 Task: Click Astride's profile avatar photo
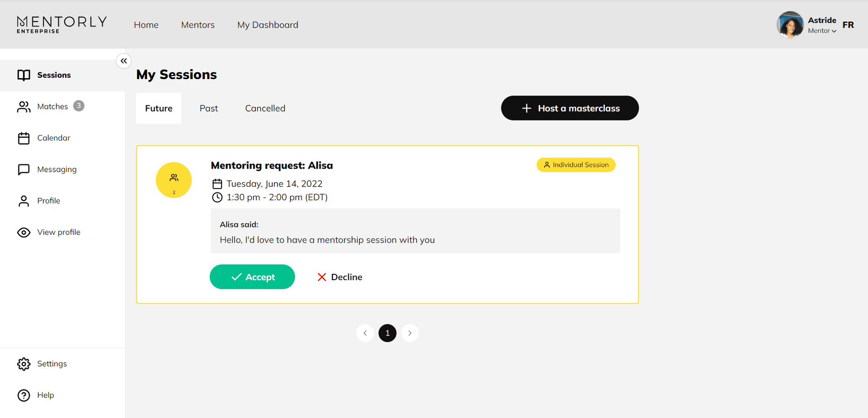(790, 25)
